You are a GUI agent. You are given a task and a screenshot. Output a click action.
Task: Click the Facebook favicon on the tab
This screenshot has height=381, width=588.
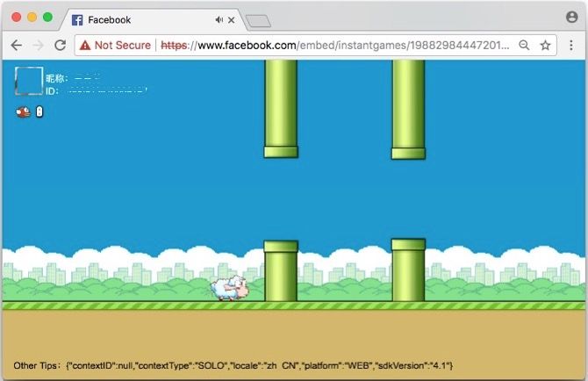[77, 20]
